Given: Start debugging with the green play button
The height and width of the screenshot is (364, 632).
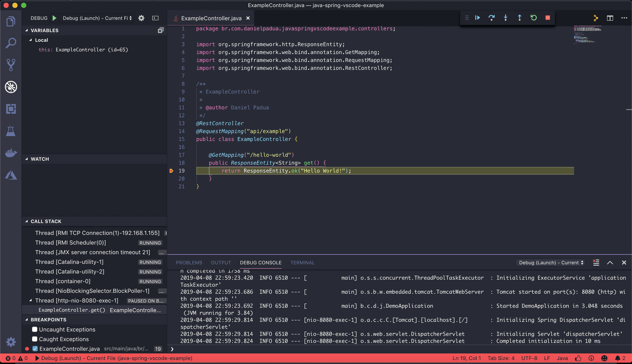Looking at the screenshot, I should (x=54, y=18).
